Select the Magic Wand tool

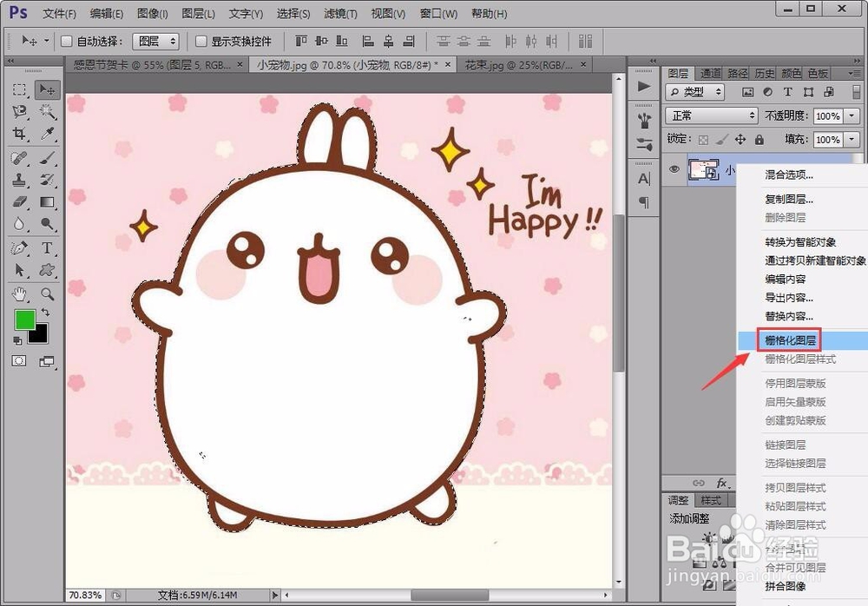point(47,112)
